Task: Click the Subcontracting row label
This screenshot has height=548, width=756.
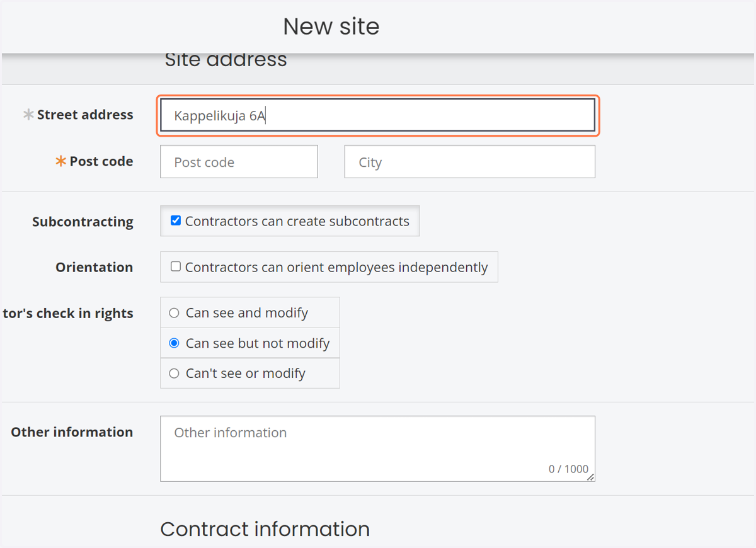Action: 83,222
